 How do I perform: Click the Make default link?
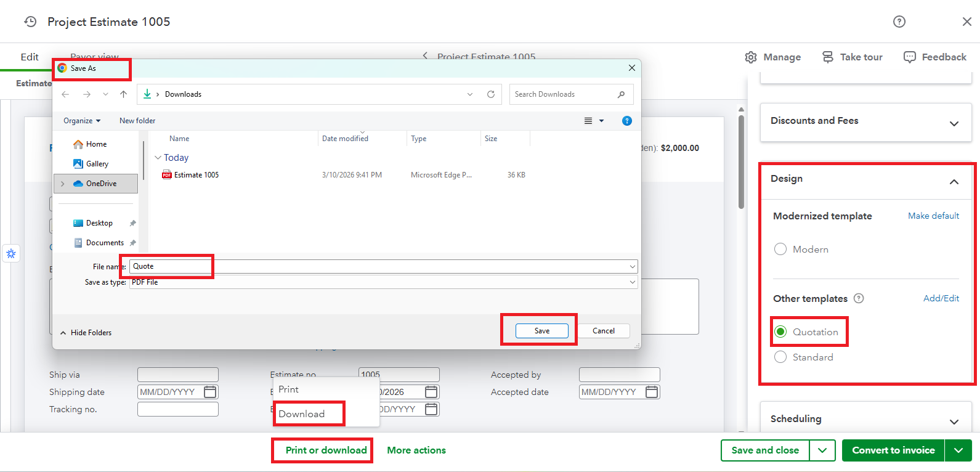(x=933, y=216)
